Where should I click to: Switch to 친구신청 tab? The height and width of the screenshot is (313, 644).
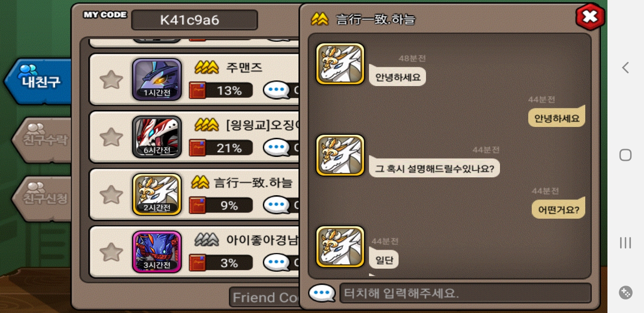(44, 199)
